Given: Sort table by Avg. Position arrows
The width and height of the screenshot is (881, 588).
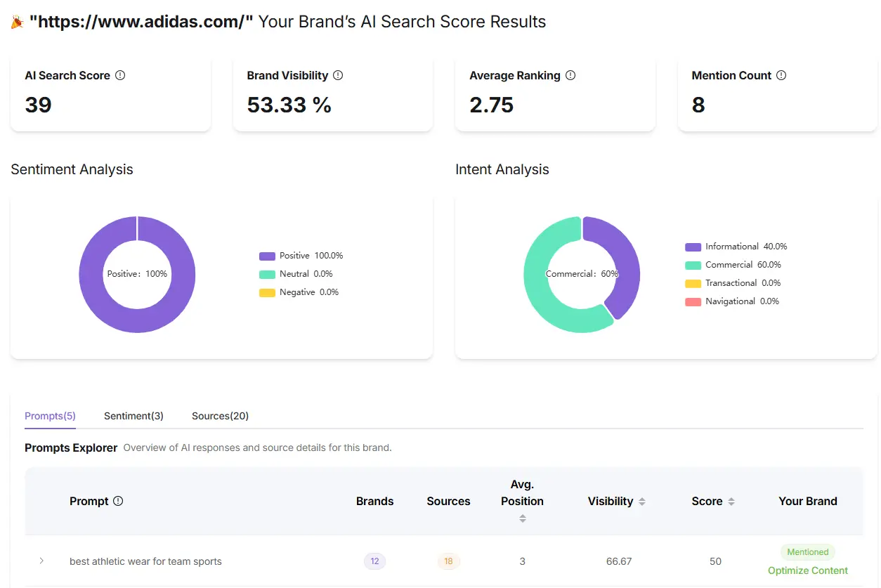Looking at the screenshot, I should click(x=523, y=518).
